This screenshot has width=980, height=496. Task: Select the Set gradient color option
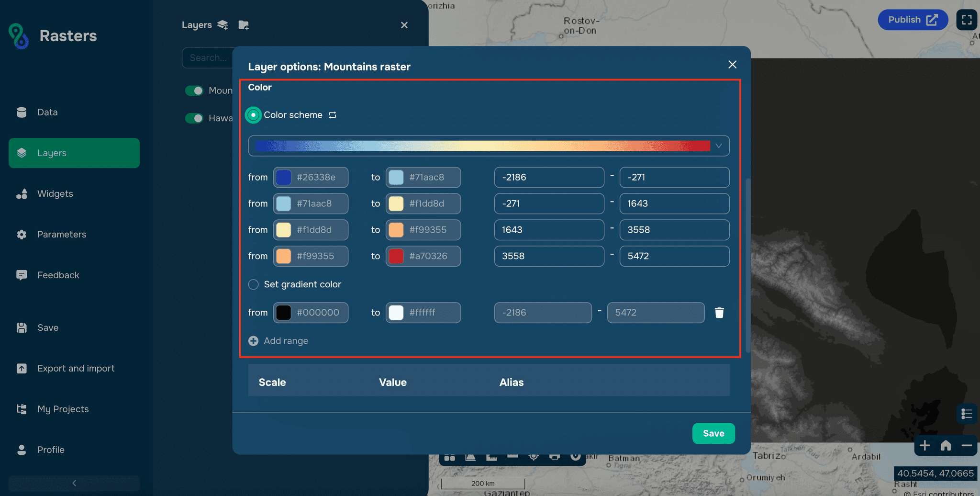253,284
